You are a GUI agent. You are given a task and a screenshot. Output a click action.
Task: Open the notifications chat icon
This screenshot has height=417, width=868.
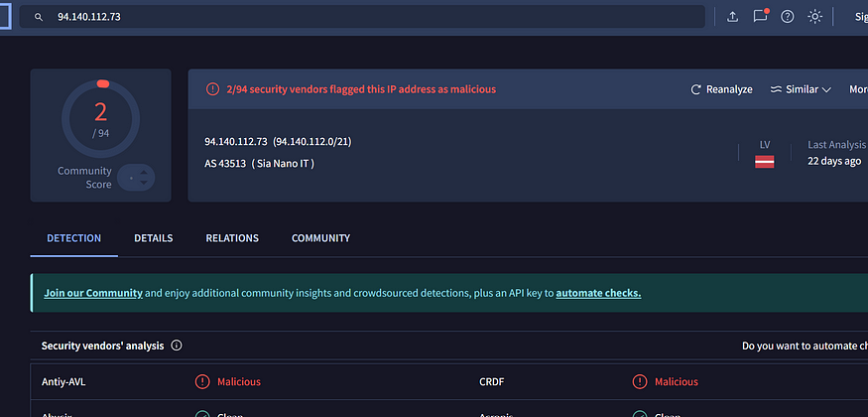[x=760, y=17]
